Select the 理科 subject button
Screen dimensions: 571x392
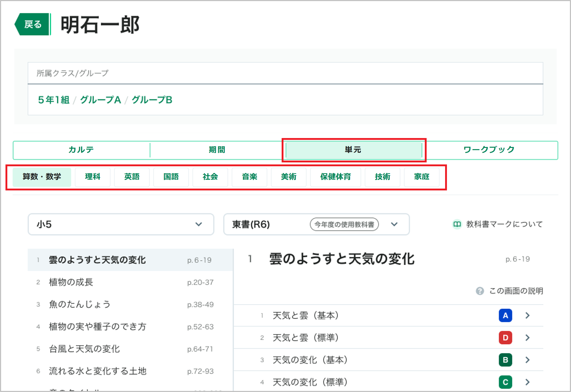tap(93, 177)
